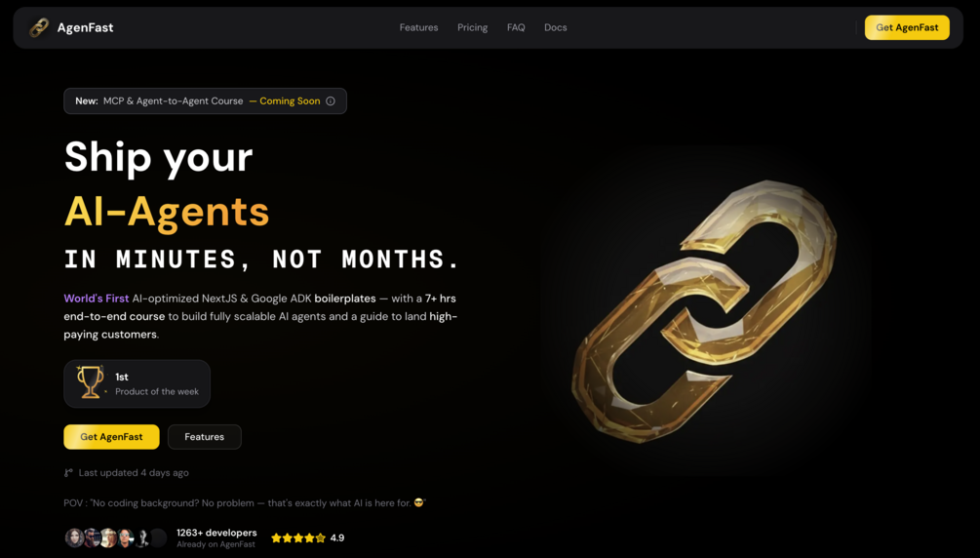
Task: Click the 1st Product of the week badge
Action: click(137, 383)
